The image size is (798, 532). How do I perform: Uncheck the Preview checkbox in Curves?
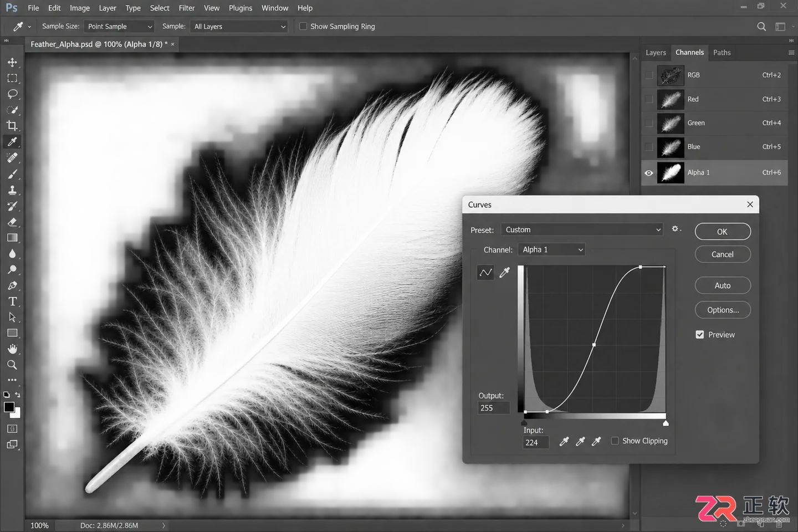(x=700, y=335)
